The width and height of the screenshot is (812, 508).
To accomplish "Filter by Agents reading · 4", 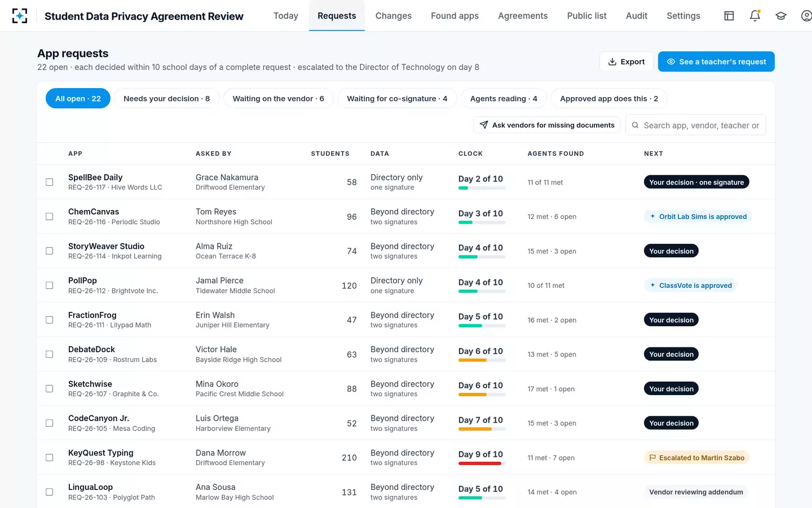I will [504, 98].
